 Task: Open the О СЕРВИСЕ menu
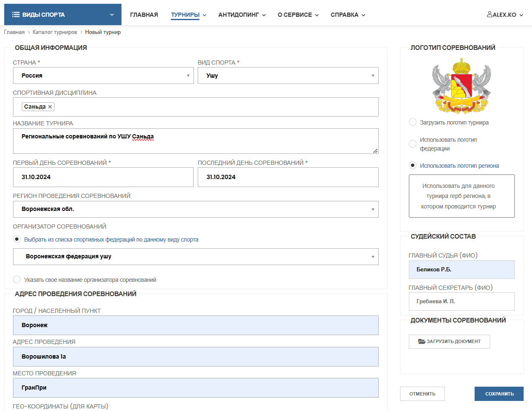point(298,15)
